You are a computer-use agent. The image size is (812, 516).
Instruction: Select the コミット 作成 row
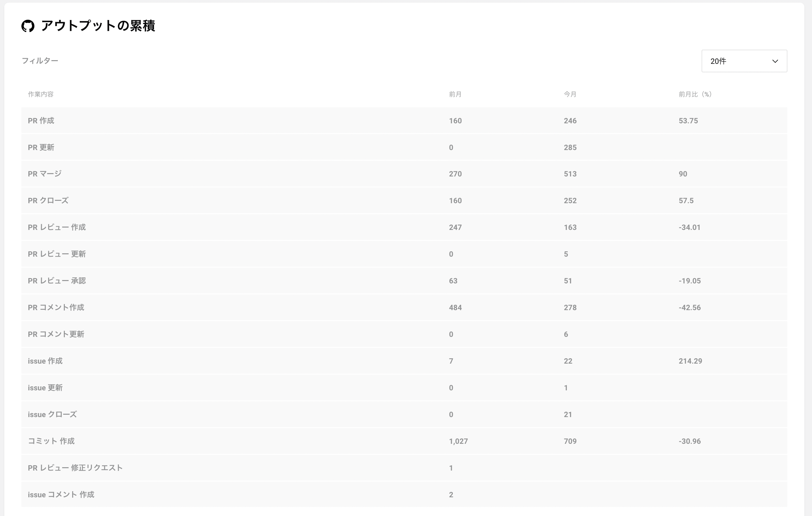coord(404,441)
